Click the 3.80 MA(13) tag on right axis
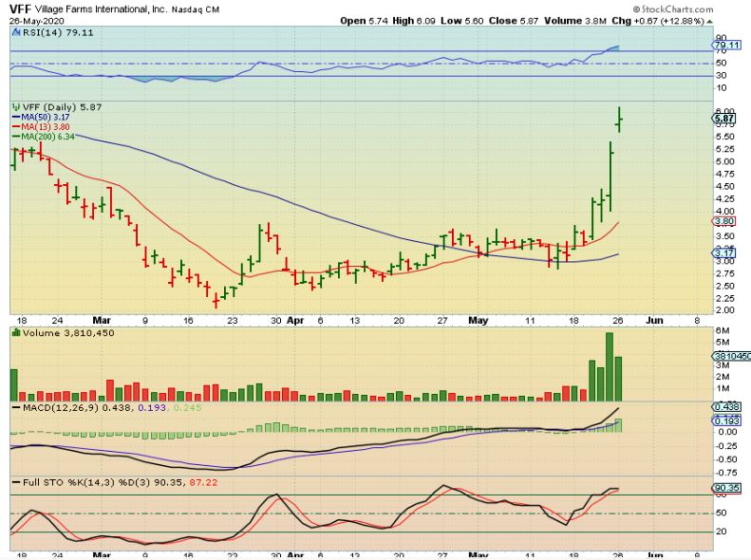This screenshot has width=751, height=560. coord(724,221)
